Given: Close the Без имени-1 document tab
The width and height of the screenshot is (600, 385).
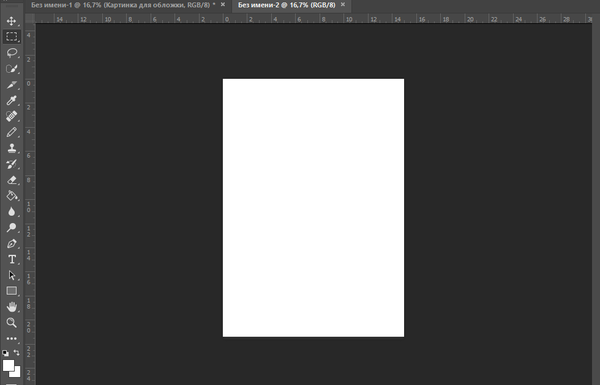Looking at the screenshot, I should click(223, 5).
